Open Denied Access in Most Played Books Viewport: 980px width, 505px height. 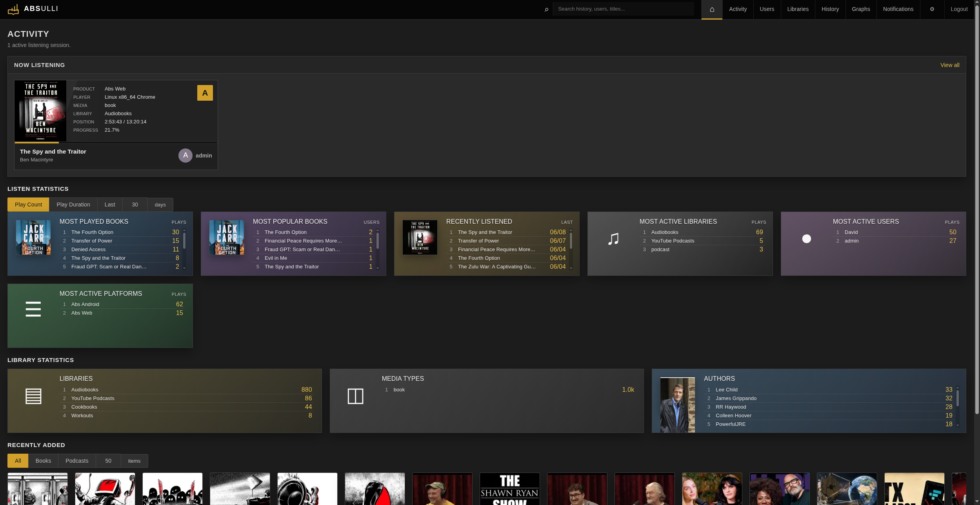pyautogui.click(x=88, y=250)
